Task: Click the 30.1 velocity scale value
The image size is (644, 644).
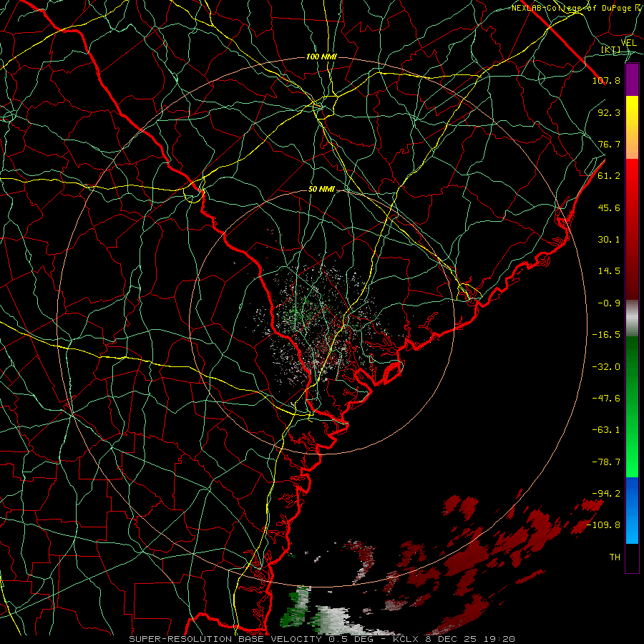Action: pyautogui.click(x=609, y=240)
